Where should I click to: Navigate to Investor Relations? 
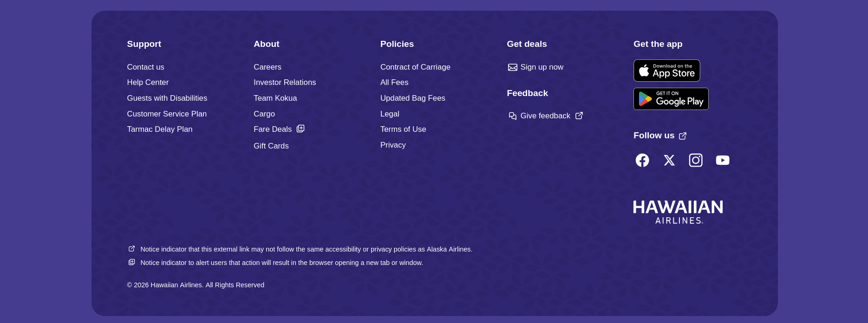pyautogui.click(x=284, y=82)
